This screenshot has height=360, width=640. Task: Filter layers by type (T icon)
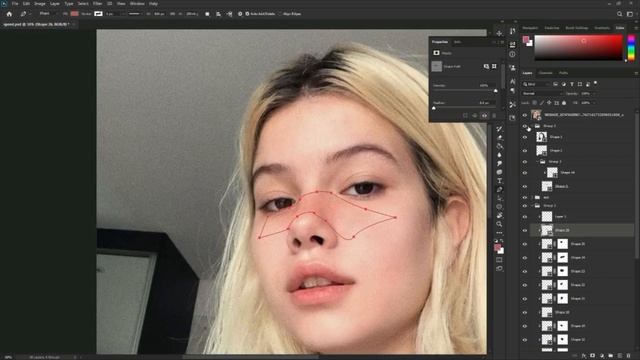(572, 84)
